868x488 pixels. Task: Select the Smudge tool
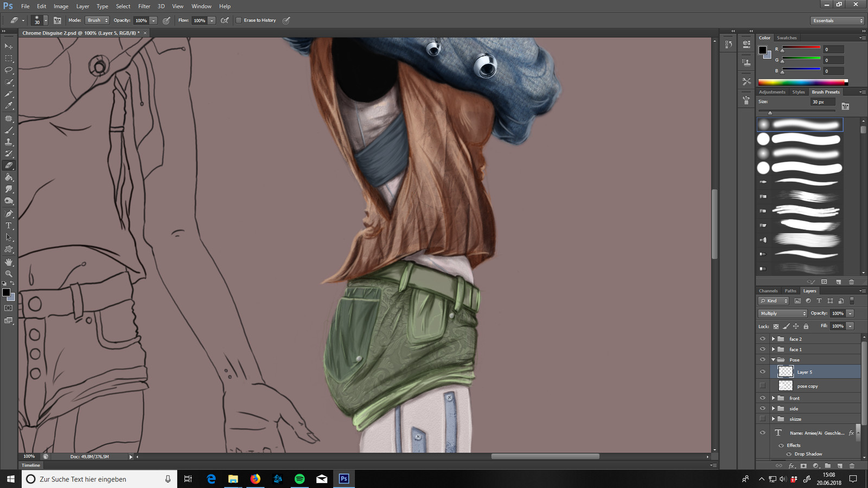(9, 189)
